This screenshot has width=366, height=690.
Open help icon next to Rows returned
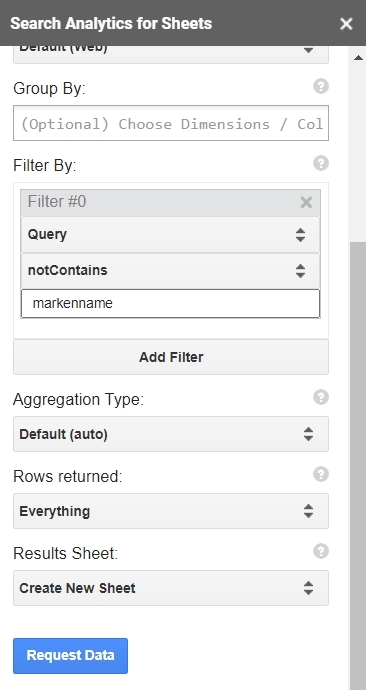[x=321, y=474]
